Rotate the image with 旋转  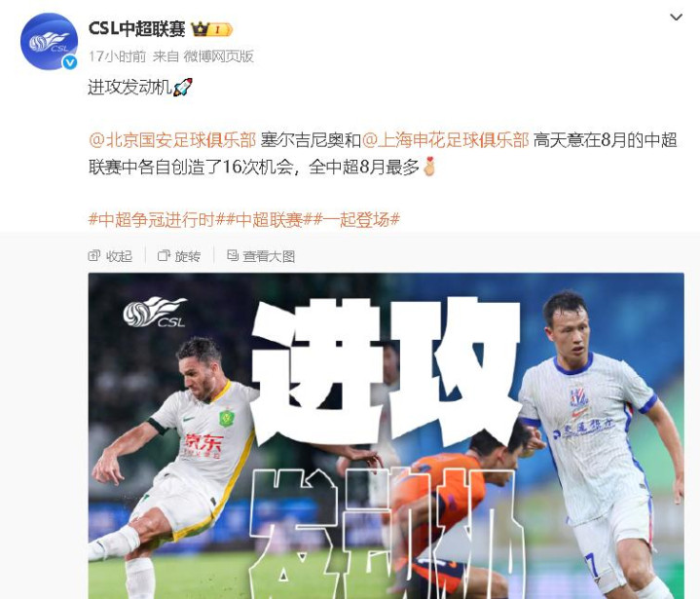(x=179, y=256)
